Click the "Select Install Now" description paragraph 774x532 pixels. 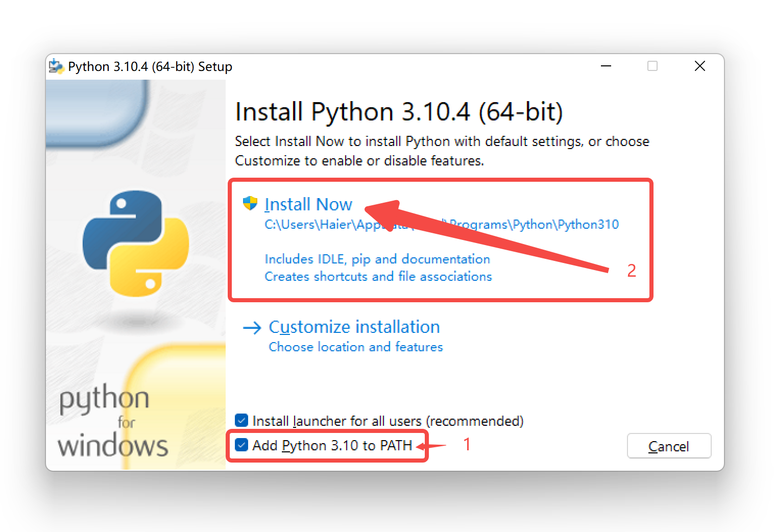(x=442, y=151)
